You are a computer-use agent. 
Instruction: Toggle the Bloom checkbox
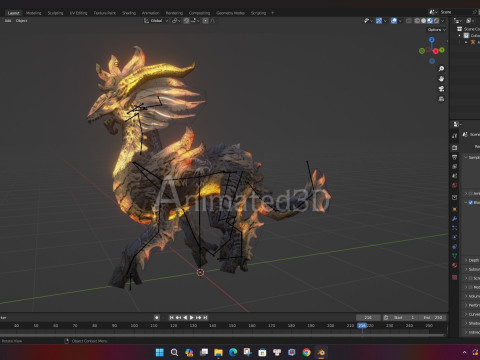471,202
